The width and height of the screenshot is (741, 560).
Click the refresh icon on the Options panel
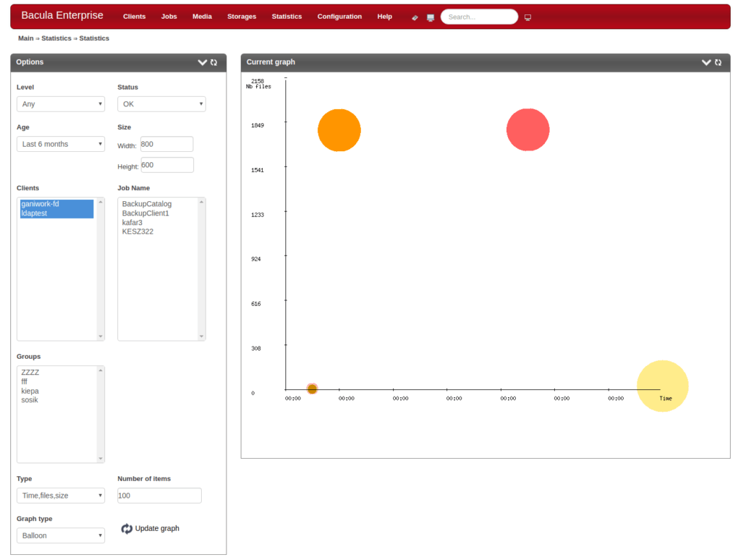[x=213, y=62]
